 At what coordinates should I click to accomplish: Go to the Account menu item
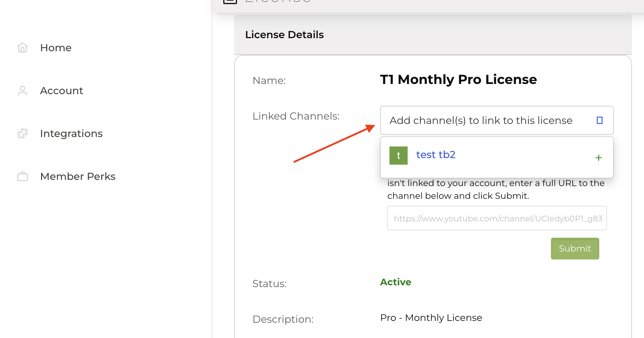[x=61, y=90]
